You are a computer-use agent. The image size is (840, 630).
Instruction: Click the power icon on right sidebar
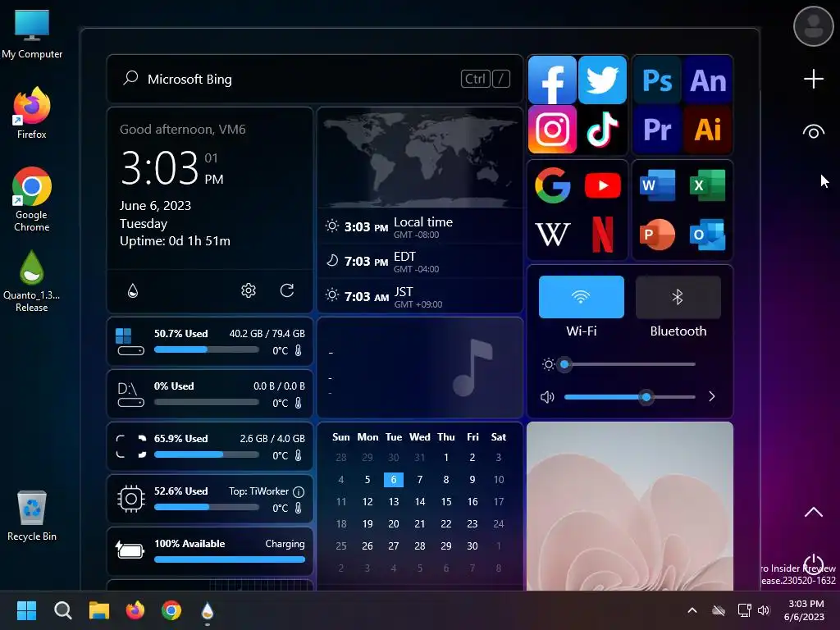tap(813, 564)
